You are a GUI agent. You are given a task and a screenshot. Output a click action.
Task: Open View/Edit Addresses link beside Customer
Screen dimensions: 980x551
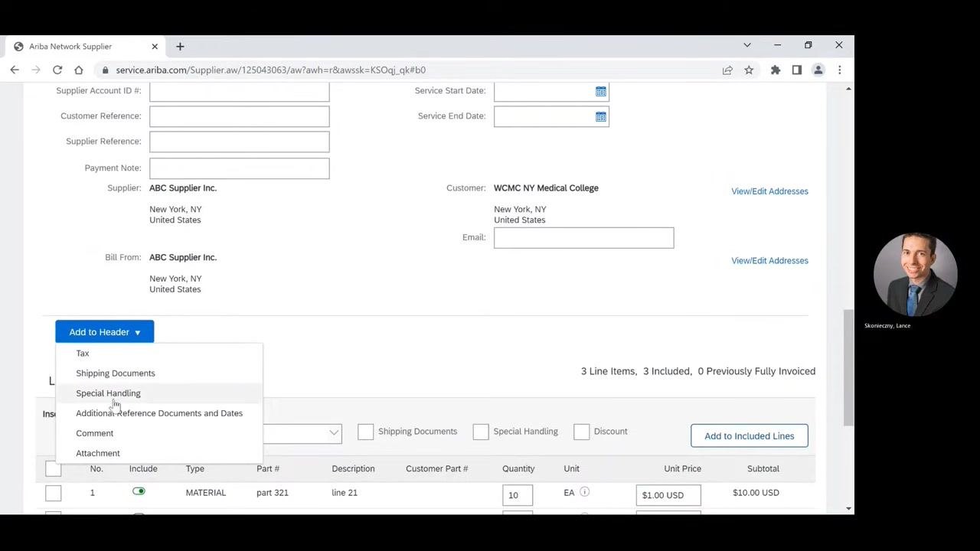[769, 191]
